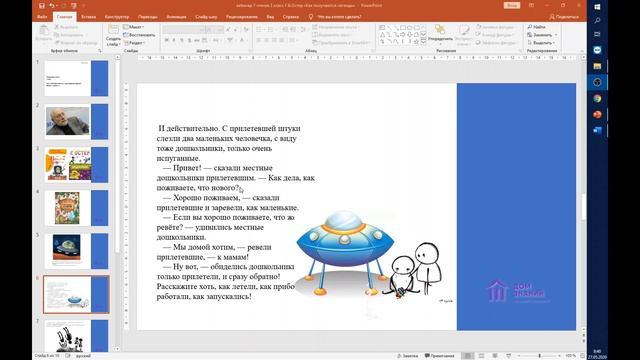Switch to Animations (Анимация) tab
Viewport: 640px width, 360px height.
point(176,17)
